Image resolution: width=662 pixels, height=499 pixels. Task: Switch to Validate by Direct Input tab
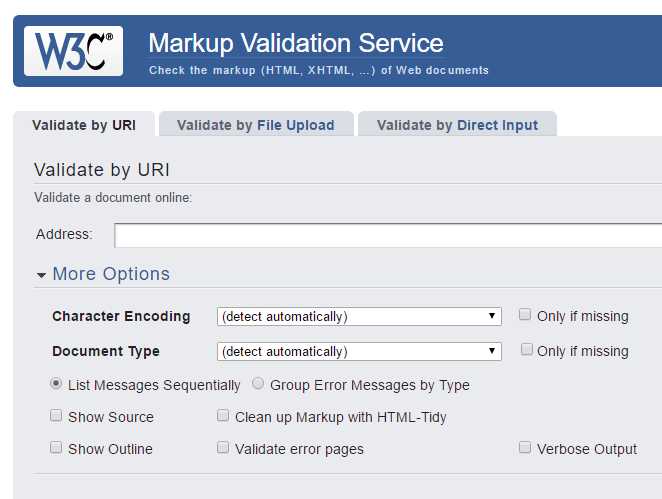[457, 125]
